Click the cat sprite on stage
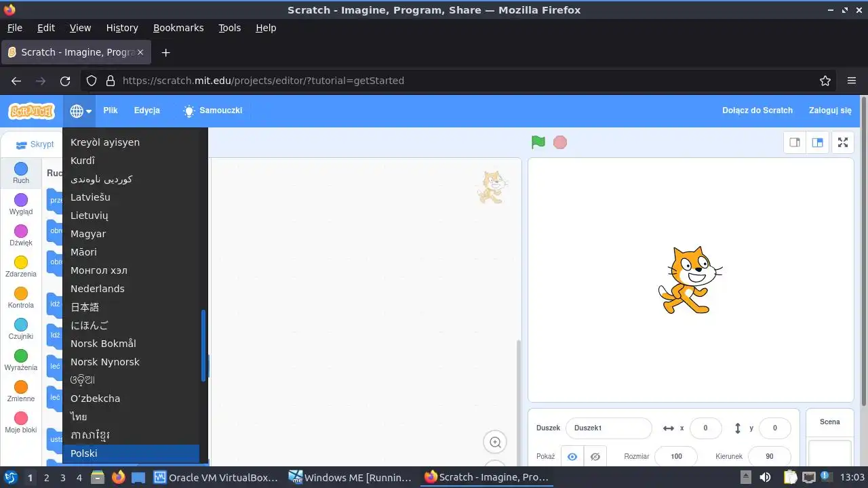Viewport: 868px width, 488px height. 690,280
